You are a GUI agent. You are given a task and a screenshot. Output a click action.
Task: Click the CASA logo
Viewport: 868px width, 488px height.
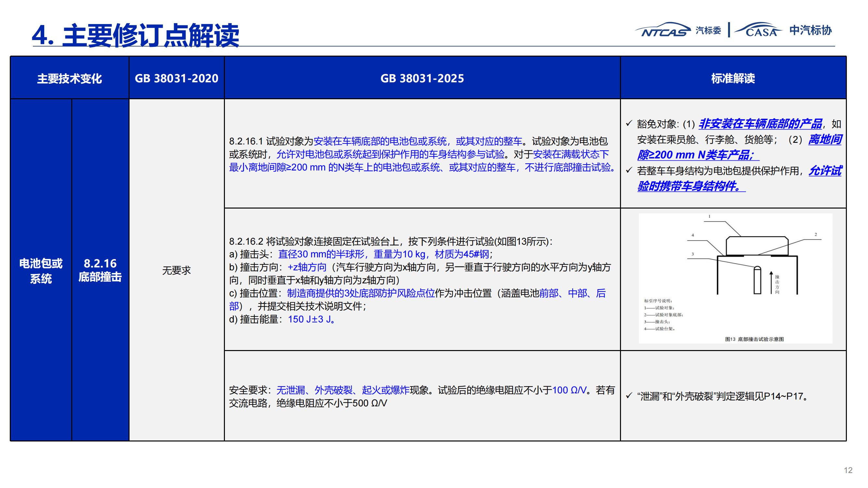pyautogui.click(x=758, y=30)
